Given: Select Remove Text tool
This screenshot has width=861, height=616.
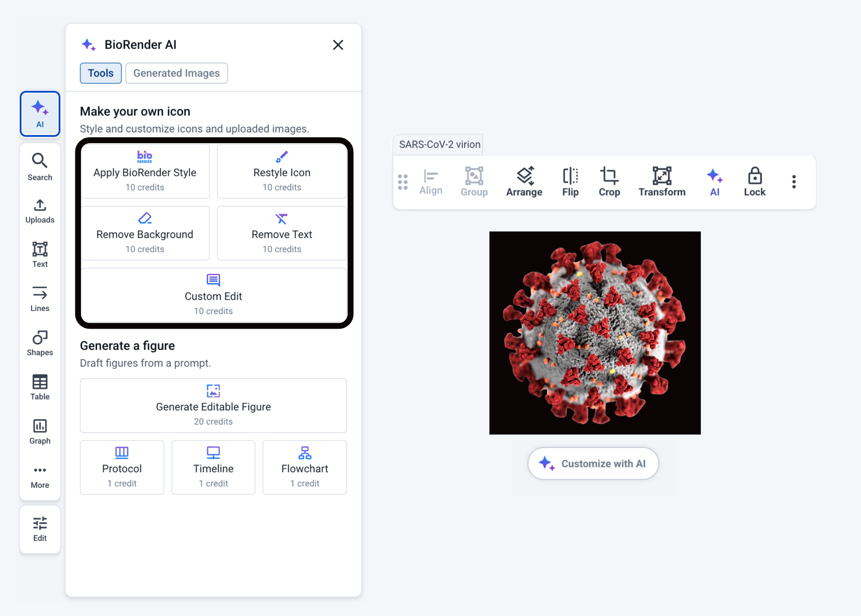Looking at the screenshot, I should 281,233.
